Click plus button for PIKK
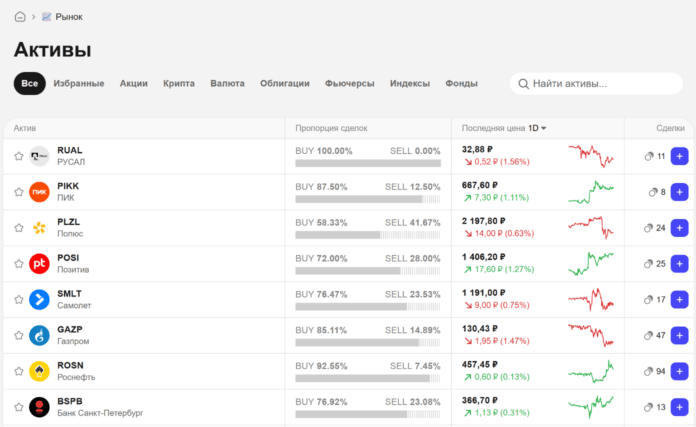Viewport: 696px width, 427px height. (679, 192)
